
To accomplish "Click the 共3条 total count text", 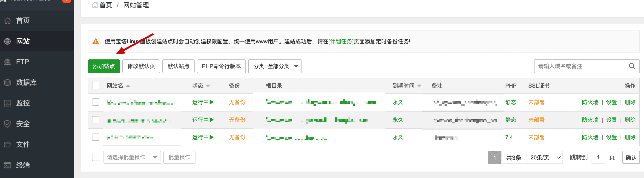I will [x=514, y=158].
